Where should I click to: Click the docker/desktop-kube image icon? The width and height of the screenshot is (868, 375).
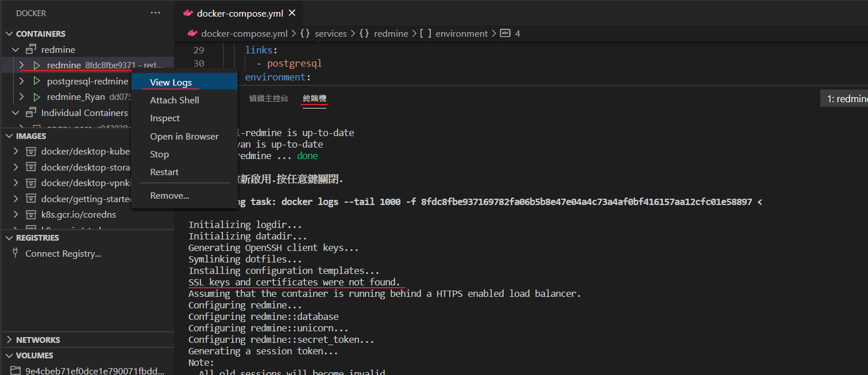pos(31,152)
